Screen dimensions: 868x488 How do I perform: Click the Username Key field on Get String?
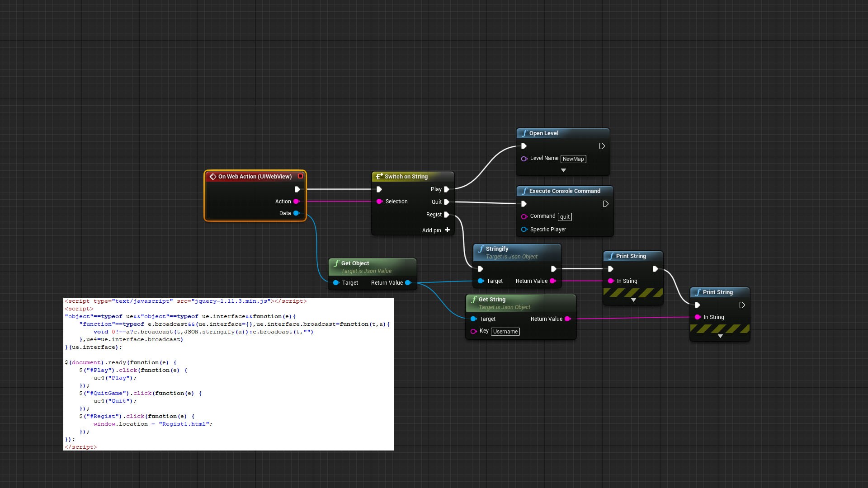click(505, 331)
